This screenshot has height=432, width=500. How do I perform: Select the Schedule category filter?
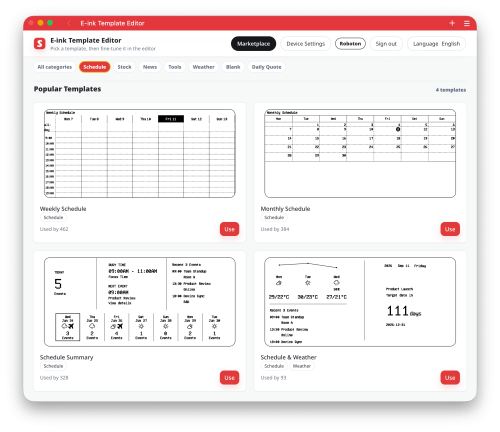[95, 67]
